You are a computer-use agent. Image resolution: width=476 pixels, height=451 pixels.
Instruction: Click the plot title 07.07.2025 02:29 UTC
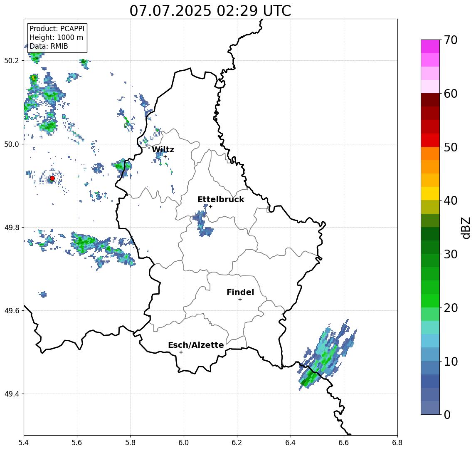coord(210,11)
